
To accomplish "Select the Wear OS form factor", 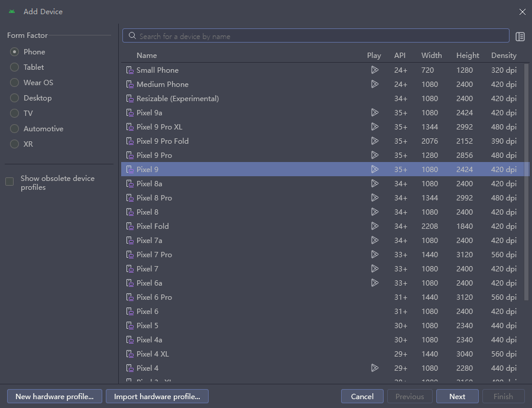I will pyautogui.click(x=14, y=83).
